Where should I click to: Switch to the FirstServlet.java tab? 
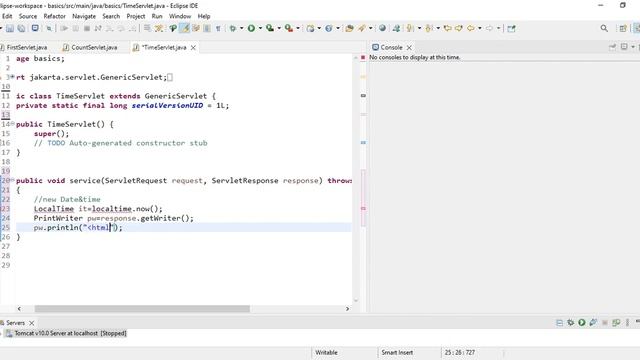(x=25, y=47)
